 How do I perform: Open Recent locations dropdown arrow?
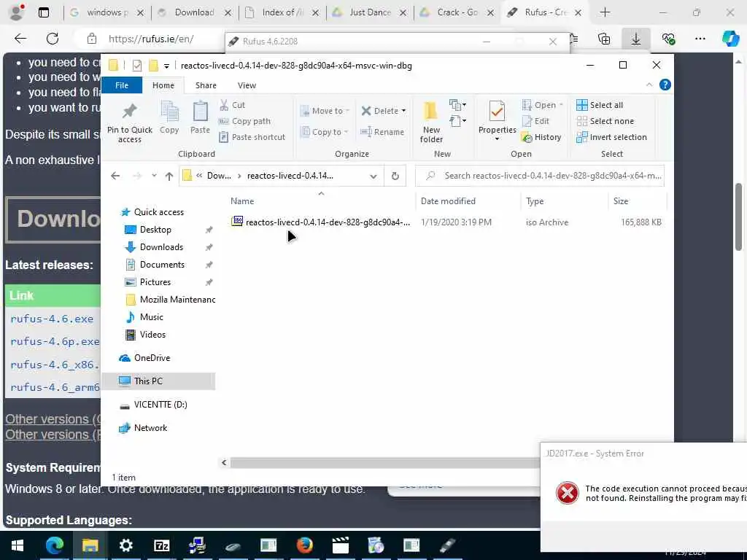tap(154, 176)
